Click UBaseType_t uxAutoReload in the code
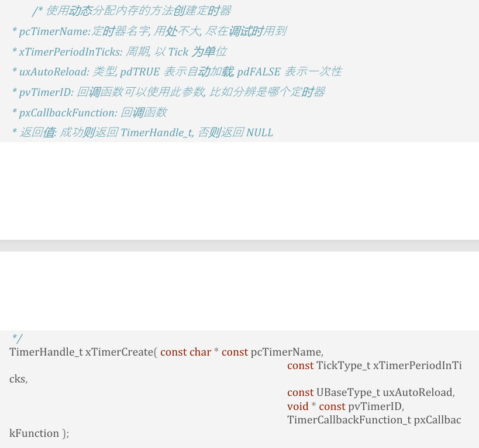This screenshot has height=448, width=479. pos(385,392)
